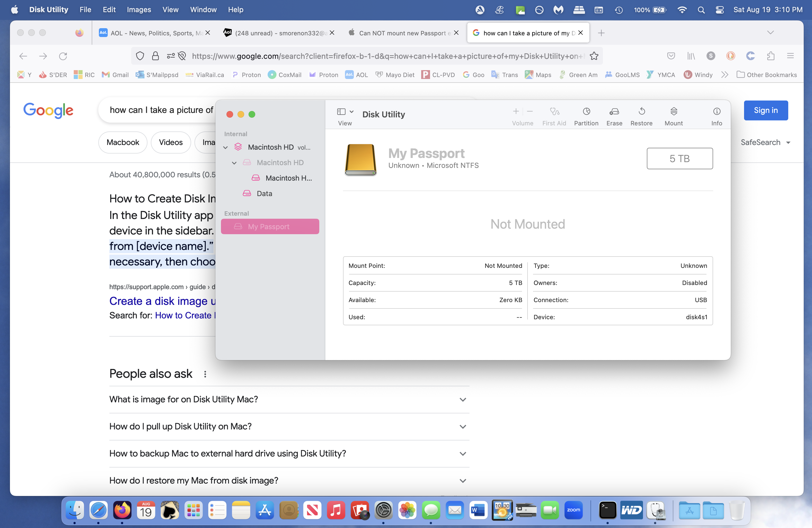Click the Partition toolbar icon
812x528 pixels.
[586, 112]
